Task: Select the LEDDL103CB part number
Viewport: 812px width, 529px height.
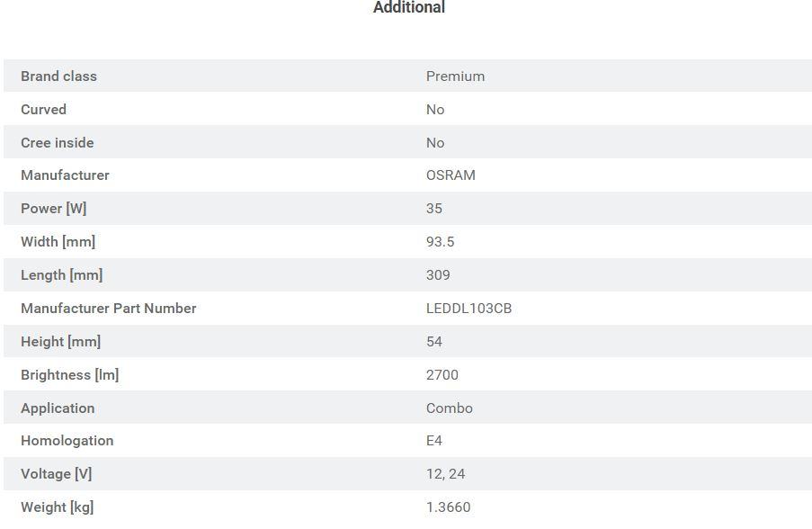Action: (468, 309)
